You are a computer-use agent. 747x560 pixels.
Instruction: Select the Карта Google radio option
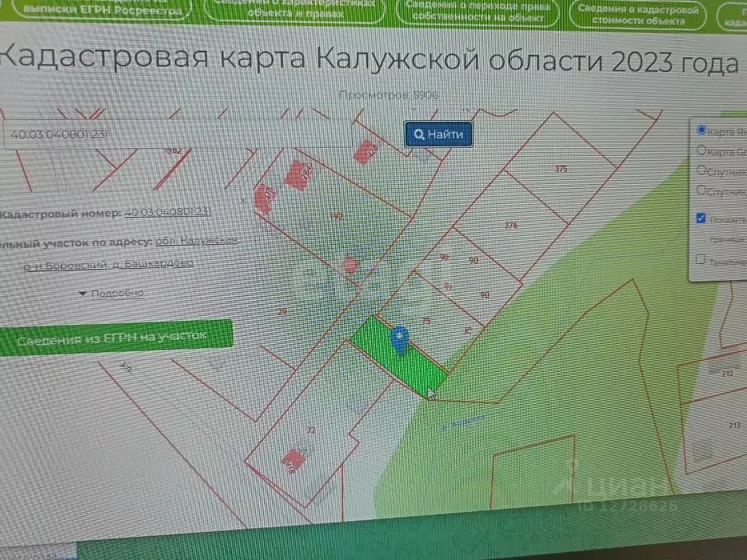[x=702, y=151]
